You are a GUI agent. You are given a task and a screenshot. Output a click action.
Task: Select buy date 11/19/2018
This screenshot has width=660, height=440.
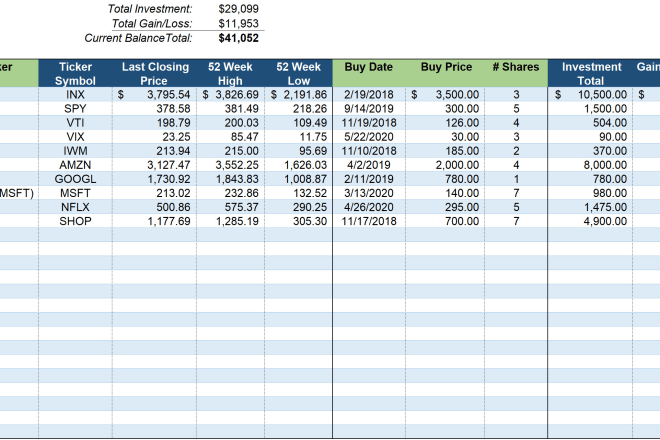(x=369, y=123)
